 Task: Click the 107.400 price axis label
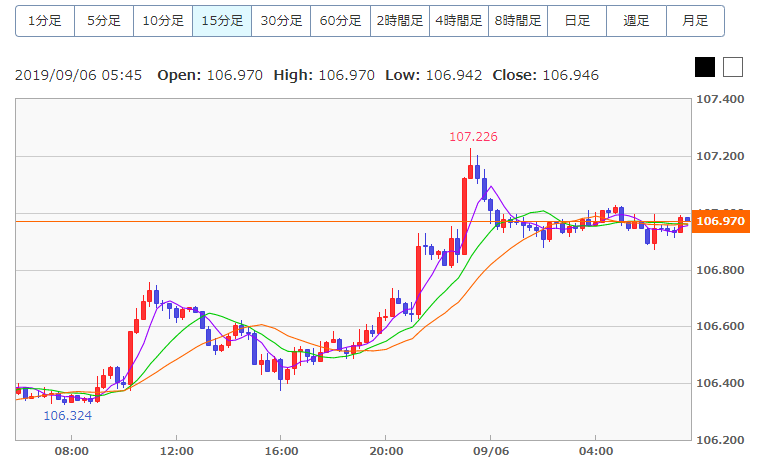[720, 99]
